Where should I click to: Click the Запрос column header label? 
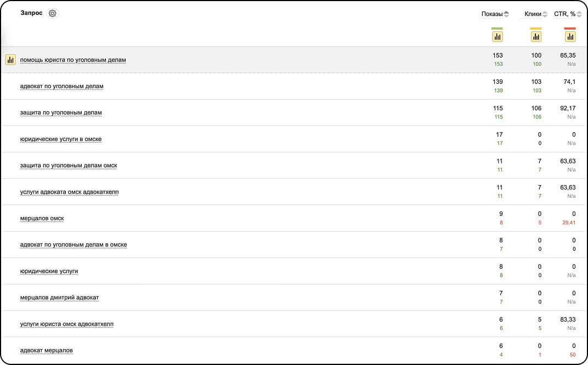31,13
